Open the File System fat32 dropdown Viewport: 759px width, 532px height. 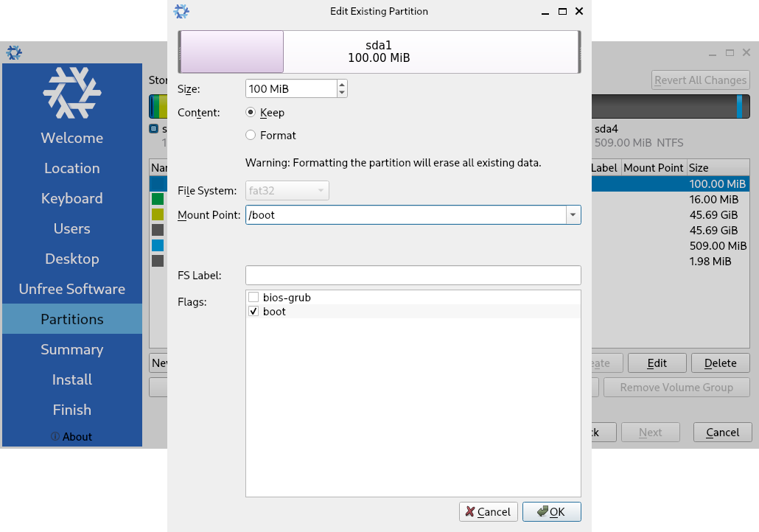point(287,191)
